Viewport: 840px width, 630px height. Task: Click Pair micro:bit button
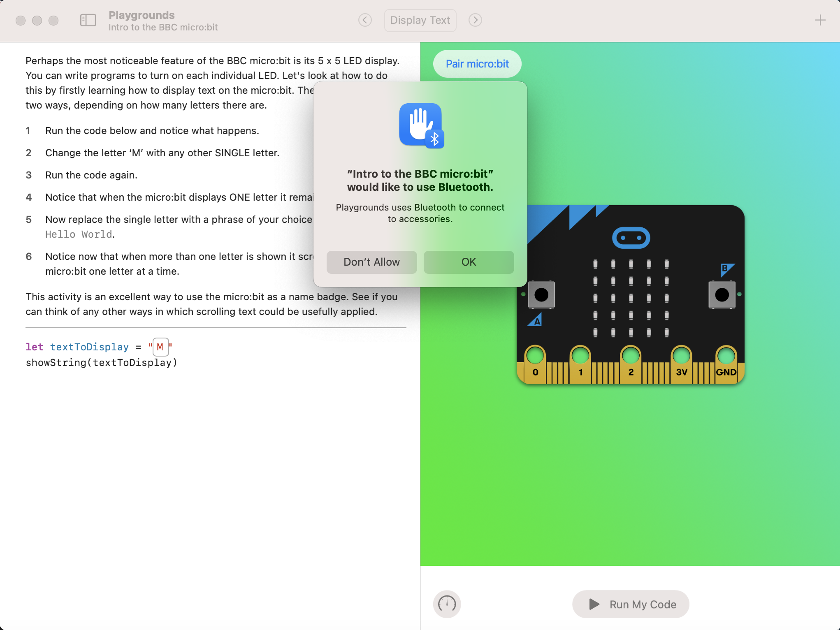click(x=477, y=64)
